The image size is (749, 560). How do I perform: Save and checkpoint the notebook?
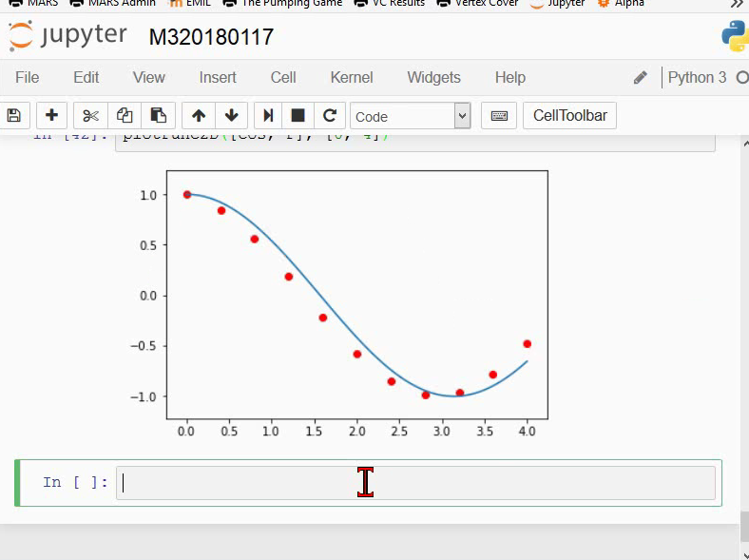[x=14, y=116]
